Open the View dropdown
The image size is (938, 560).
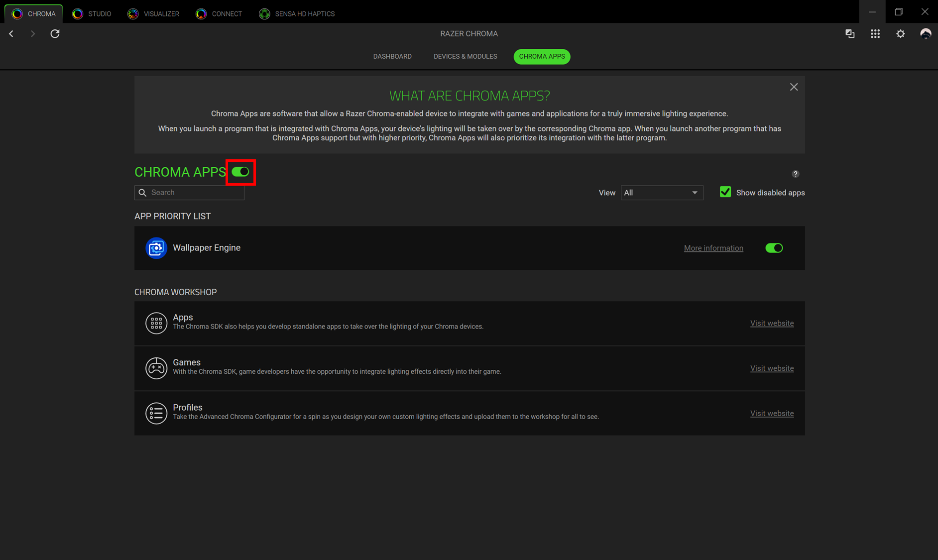662,193
